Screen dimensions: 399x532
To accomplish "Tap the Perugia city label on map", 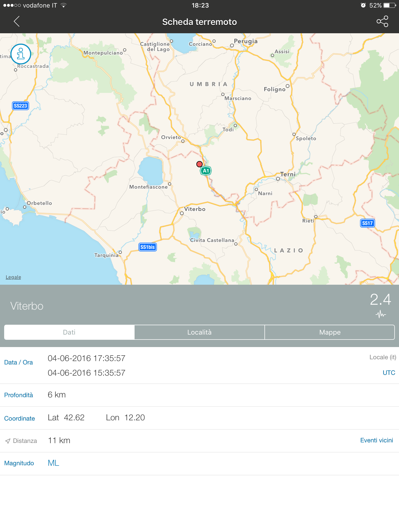I will click(245, 41).
